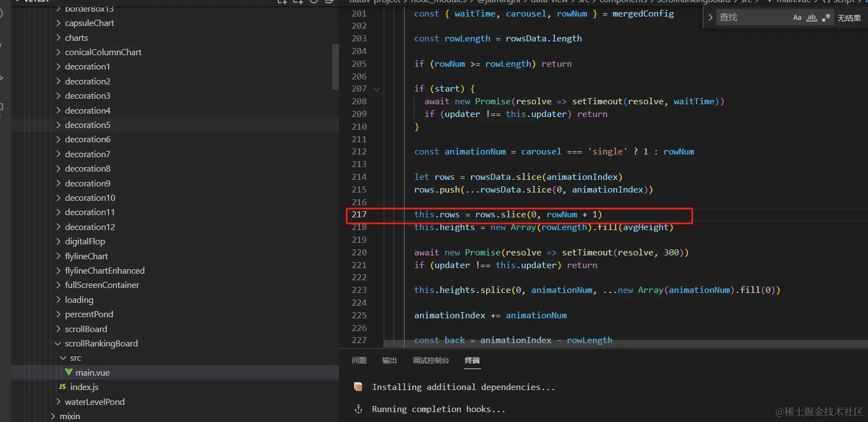Click the explorer tree vertical scrollbar
Screen dimensions: 868x422
pos(336,67)
